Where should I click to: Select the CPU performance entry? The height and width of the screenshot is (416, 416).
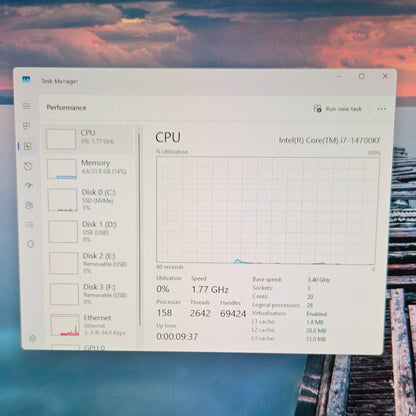pyautogui.click(x=88, y=139)
